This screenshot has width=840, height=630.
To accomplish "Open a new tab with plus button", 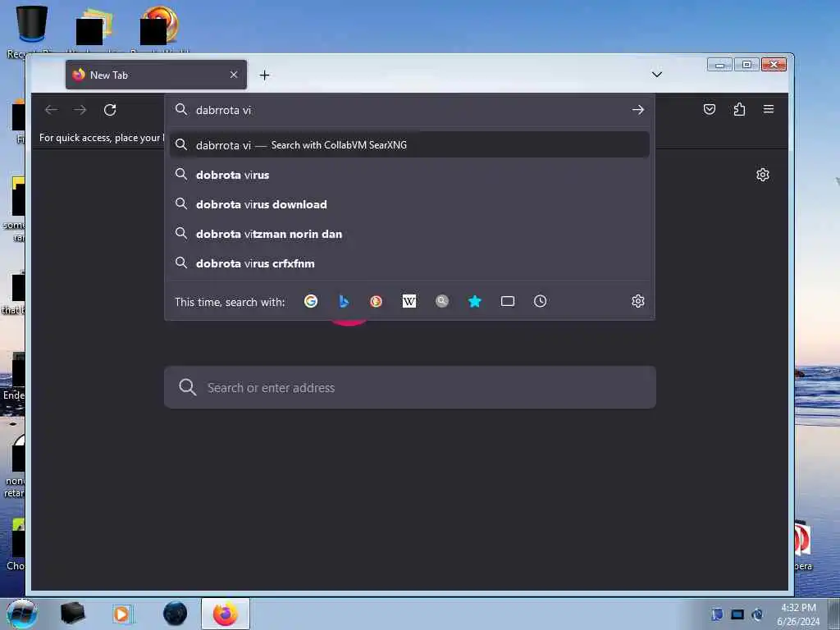I will coord(265,75).
